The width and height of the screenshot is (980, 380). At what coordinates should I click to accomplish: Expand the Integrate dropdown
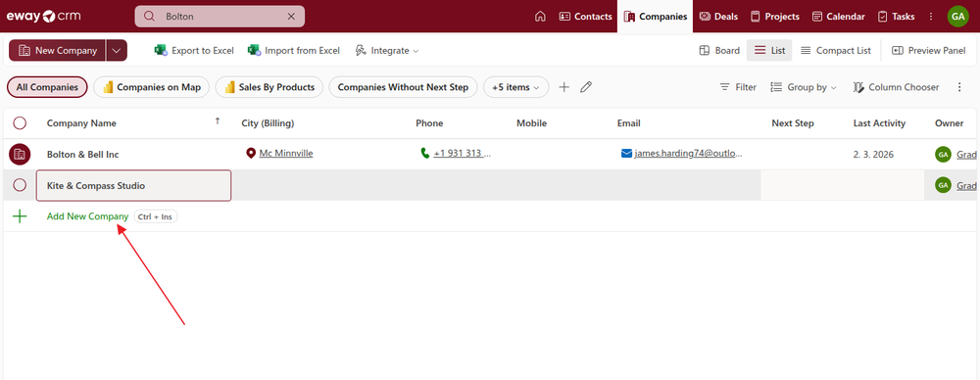387,51
